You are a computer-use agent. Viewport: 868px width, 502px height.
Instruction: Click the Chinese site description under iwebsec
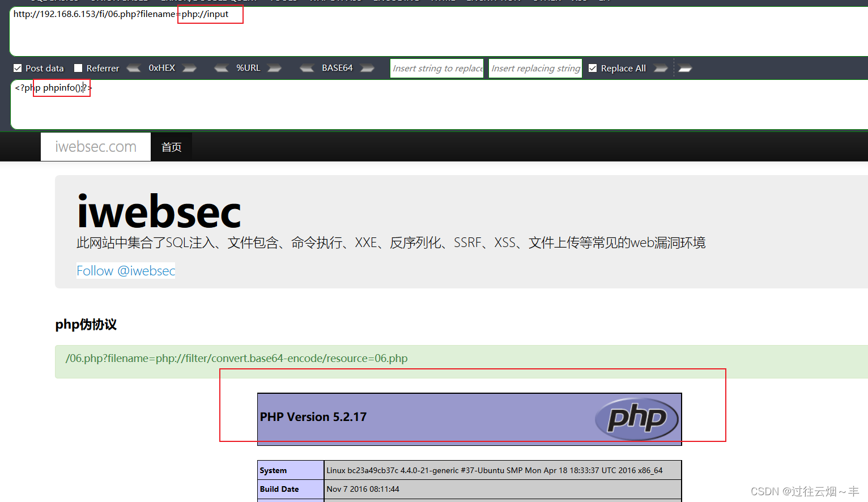point(391,243)
